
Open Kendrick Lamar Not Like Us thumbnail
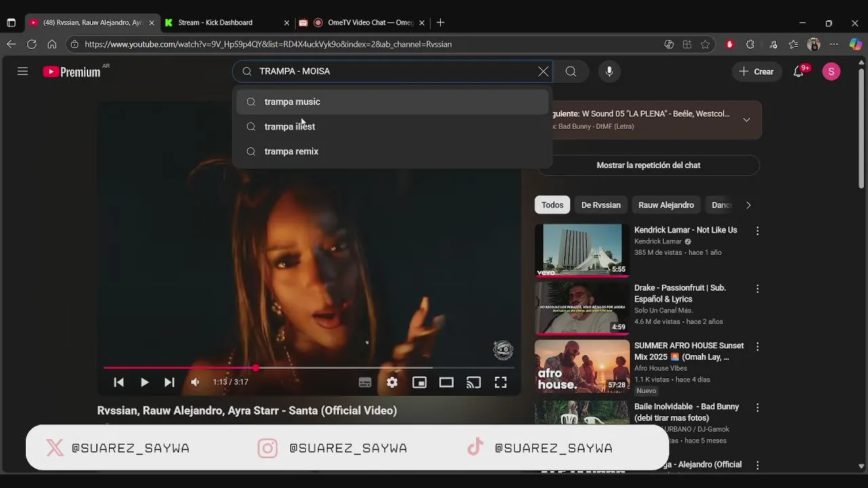click(582, 250)
